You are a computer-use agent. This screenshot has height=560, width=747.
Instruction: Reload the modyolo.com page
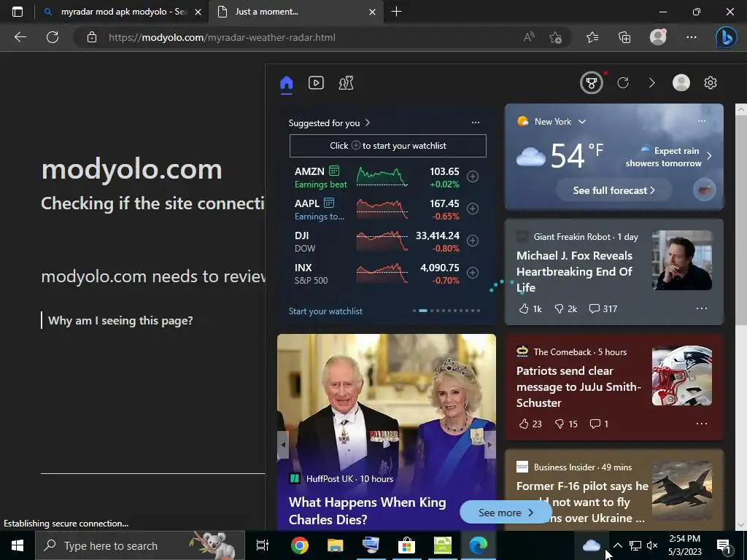pos(53,37)
